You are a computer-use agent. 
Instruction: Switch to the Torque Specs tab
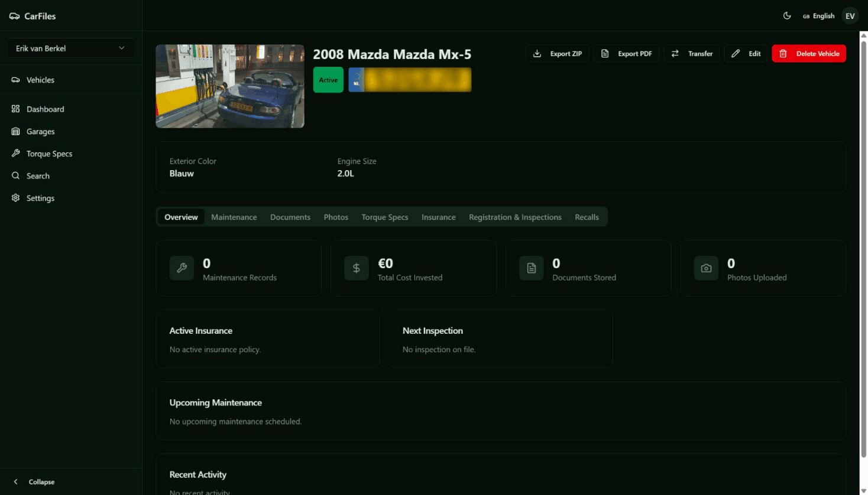[385, 217]
